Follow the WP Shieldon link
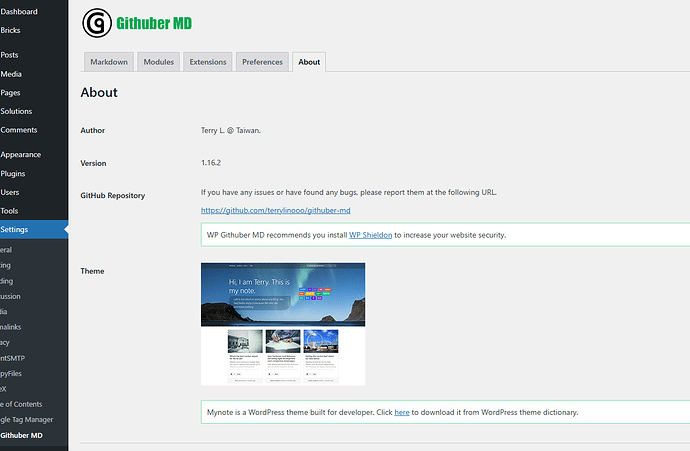 (369, 235)
